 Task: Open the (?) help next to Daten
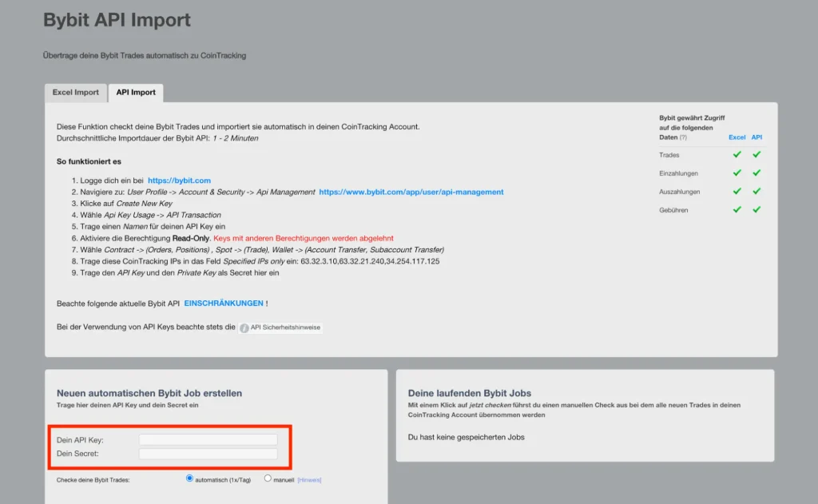click(x=683, y=137)
